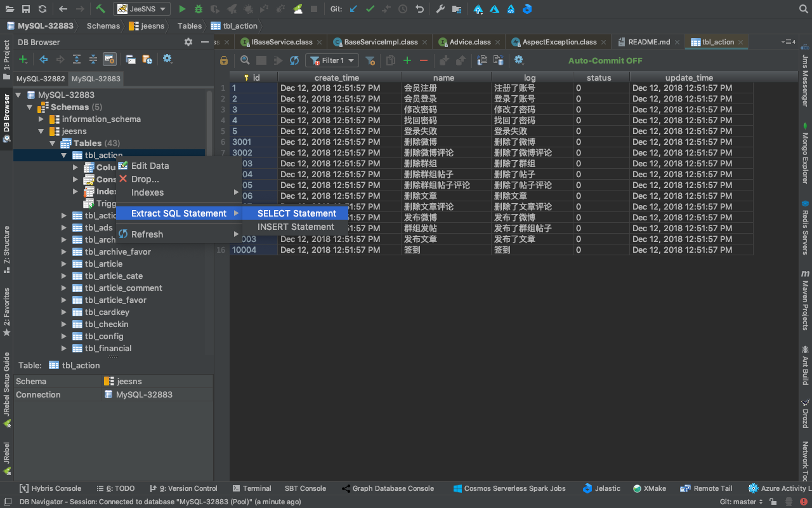Image resolution: width=812 pixels, height=508 pixels.
Task: Click the Git commit checkmark icon
Action: click(x=370, y=9)
